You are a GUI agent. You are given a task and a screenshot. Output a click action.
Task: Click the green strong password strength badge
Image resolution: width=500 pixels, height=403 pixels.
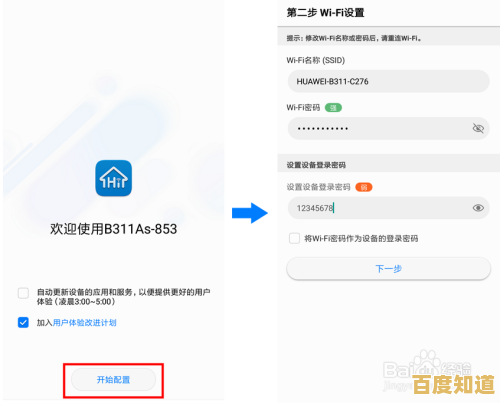tap(333, 108)
